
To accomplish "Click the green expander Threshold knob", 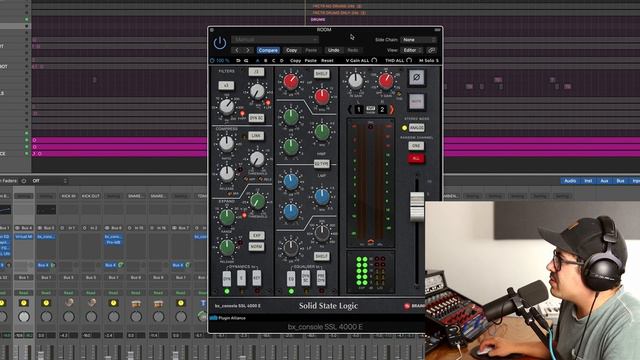I will click(x=258, y=201).
